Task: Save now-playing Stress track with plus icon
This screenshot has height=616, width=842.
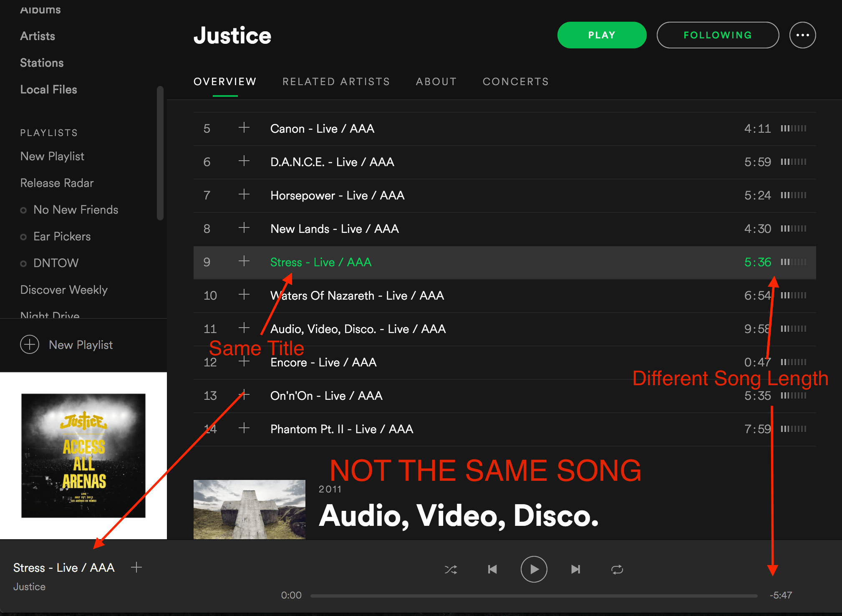Action: [x=136, y=567]
